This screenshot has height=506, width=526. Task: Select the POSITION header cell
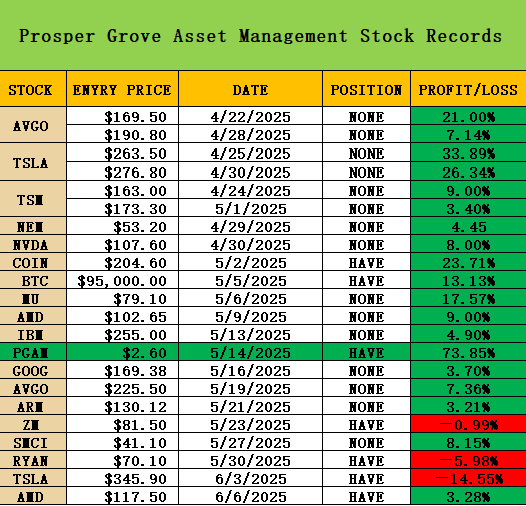[x=366, y=89]
